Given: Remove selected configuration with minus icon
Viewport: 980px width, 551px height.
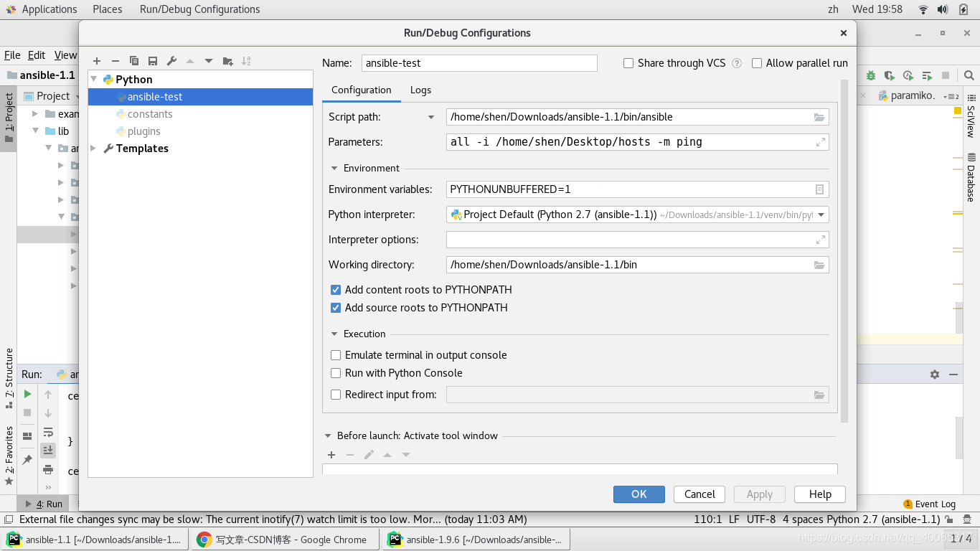Looking at the screenshot, I should point(116,61).
